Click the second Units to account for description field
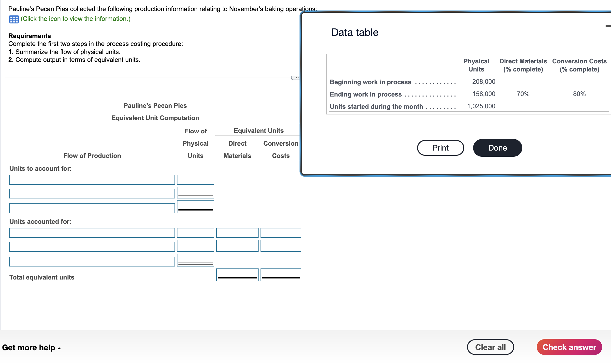 [x=92, y=193]
